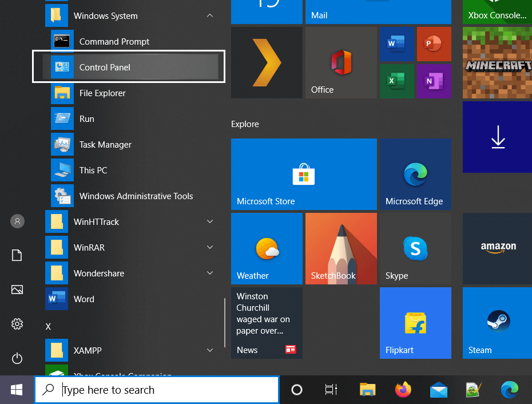
Task: Open the Weather tile
Action: 266,249
